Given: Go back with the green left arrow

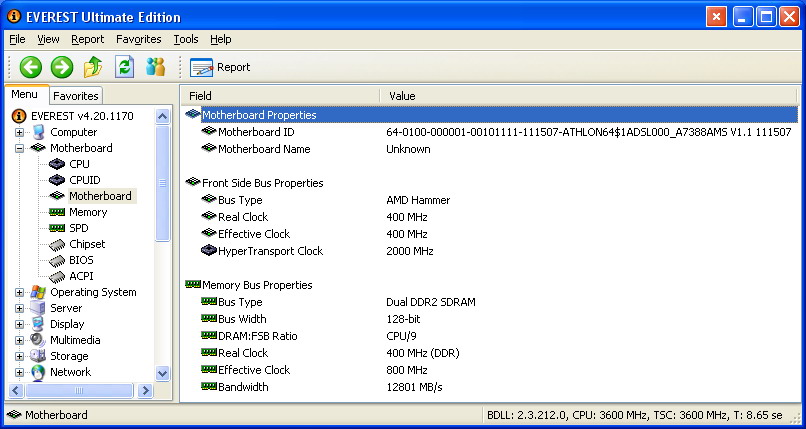Looking at the screenshot, I should 30,67.
